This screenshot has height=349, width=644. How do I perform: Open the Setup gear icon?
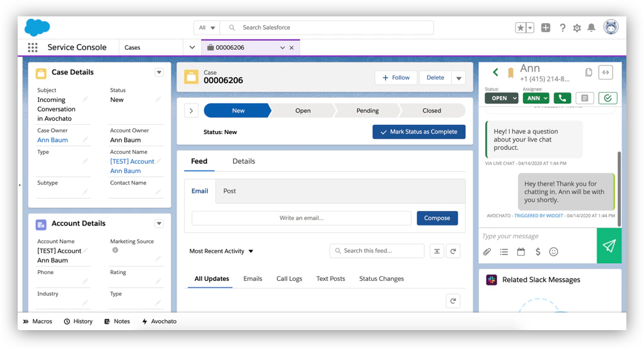577,28
